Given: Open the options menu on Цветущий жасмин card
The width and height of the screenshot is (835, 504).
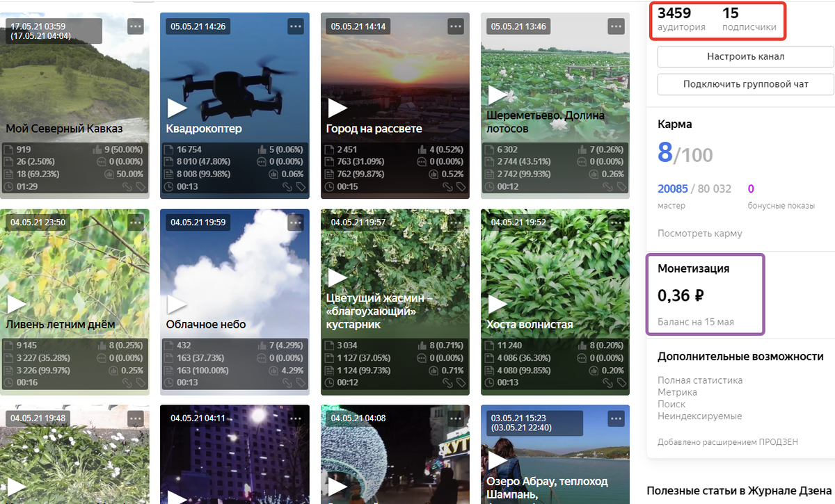Looking at the screenshot, I should pyautogui.click(x=456, y=222).
